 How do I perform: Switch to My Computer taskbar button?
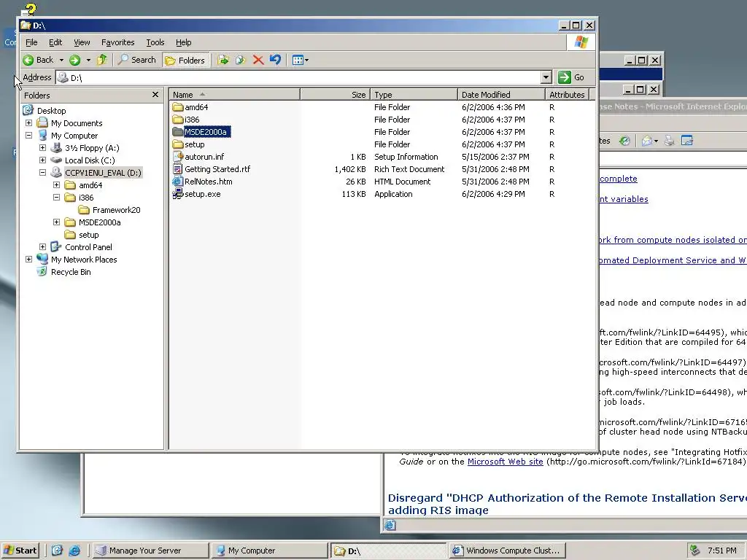(269, 551)
